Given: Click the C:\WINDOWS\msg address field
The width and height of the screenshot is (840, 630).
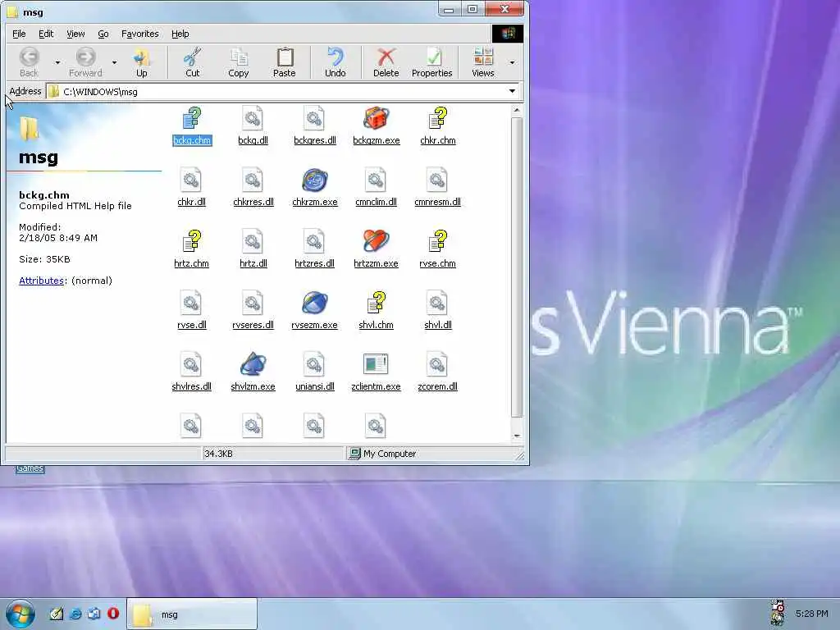Looking at the screenshot, I should click(x=276, y=92).
